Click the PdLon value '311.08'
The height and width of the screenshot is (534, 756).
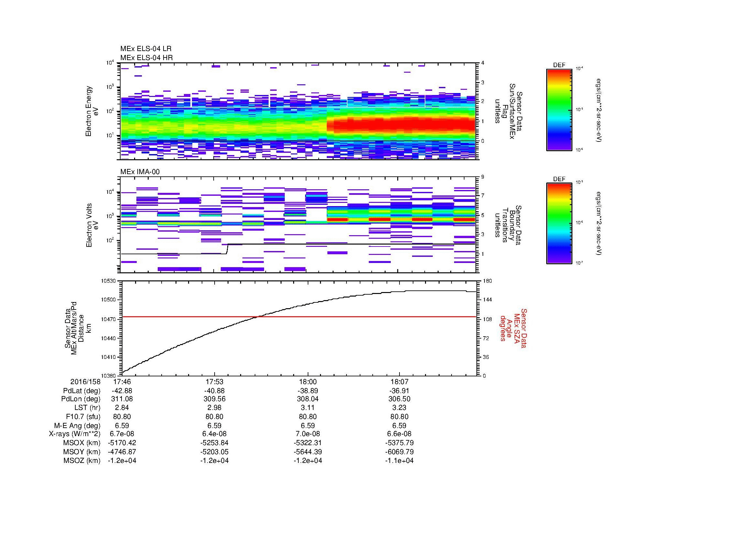pos(122,399)
